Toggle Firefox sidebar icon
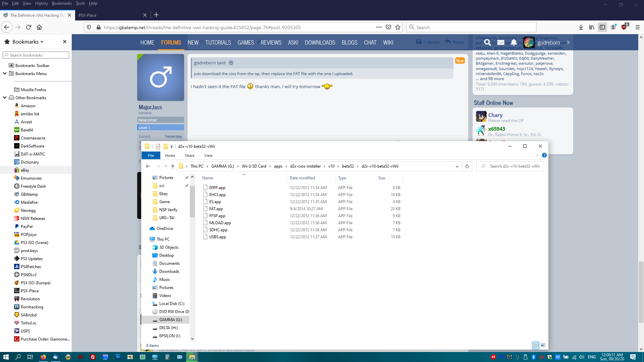644x362 pixels. [x=602, y=27]
